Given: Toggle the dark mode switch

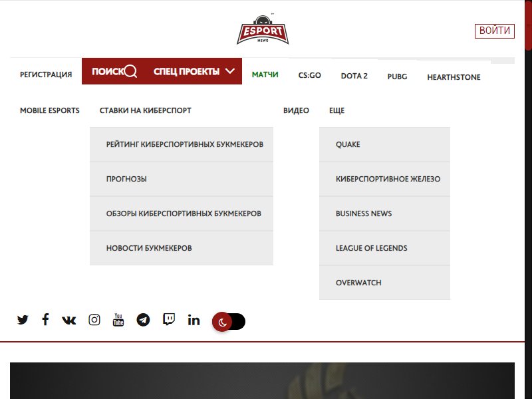Looking at the screenshot, I should (228, 321).
